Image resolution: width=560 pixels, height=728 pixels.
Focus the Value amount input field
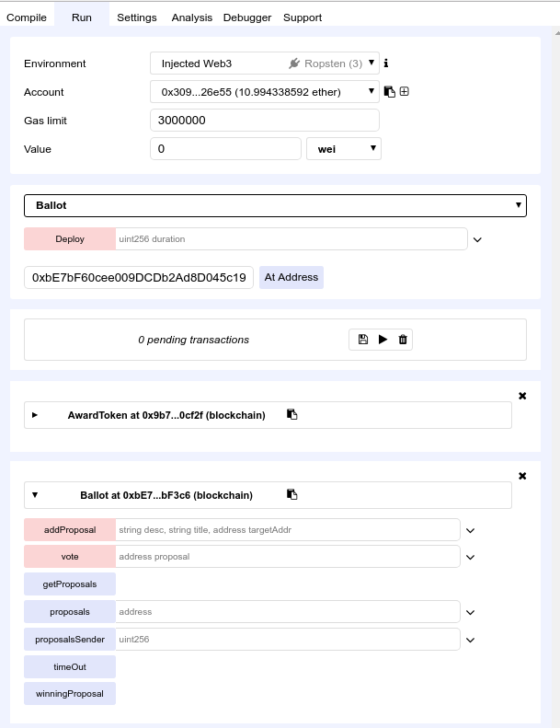(x=225, y=148)
